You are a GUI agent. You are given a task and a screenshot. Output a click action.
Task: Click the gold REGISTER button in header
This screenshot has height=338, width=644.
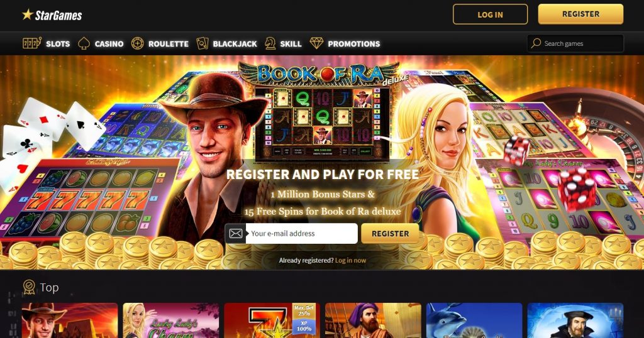click(x=580, y=14)
